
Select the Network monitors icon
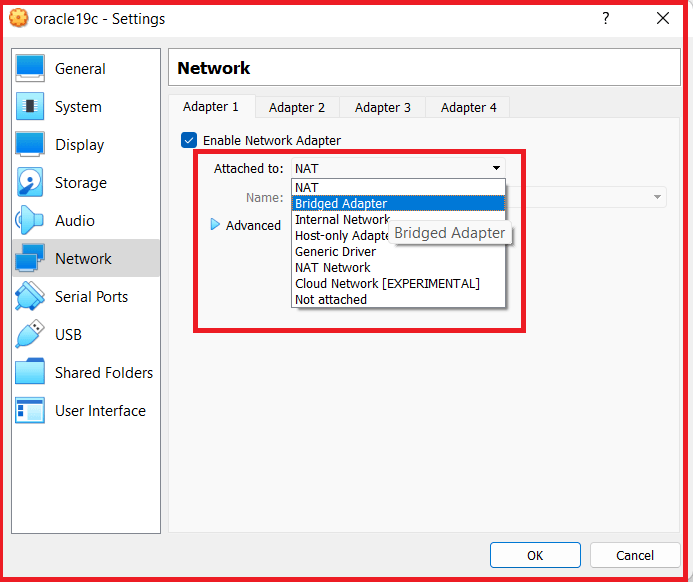click(x=30, y=258)
